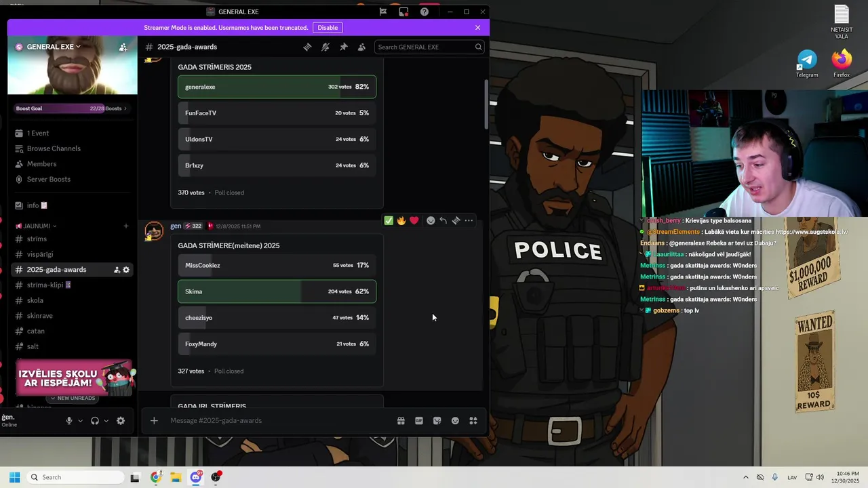
Task: Click the Skima poll option
Action: (277, 291)
